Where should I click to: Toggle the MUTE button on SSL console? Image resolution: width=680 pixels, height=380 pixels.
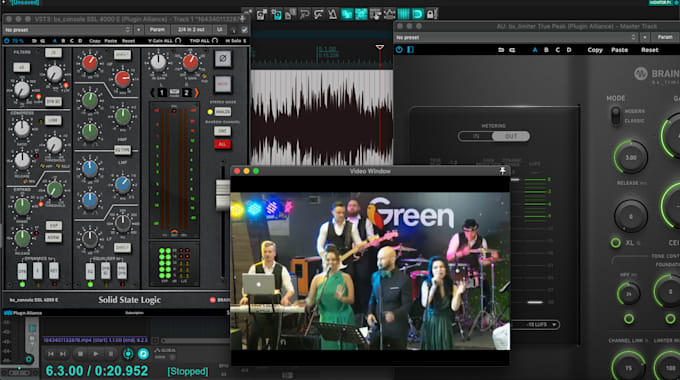222,84
